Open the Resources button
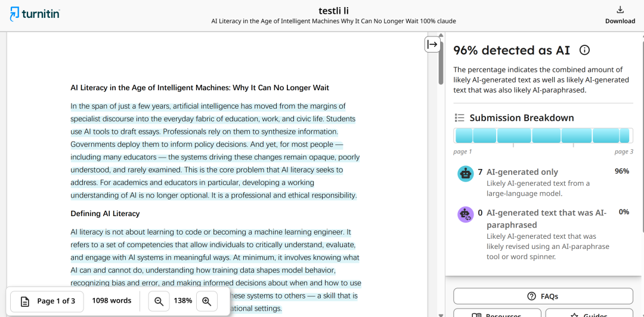 tap(497, 313)
